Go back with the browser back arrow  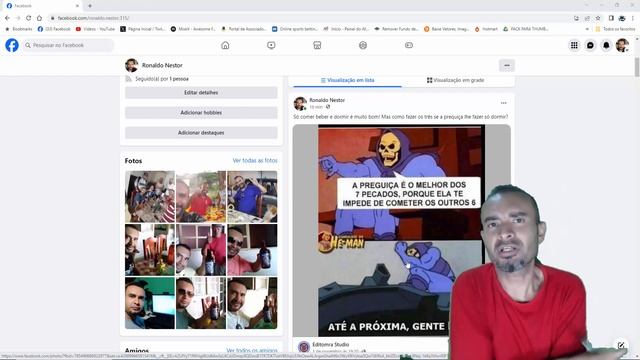pos(7,18)
